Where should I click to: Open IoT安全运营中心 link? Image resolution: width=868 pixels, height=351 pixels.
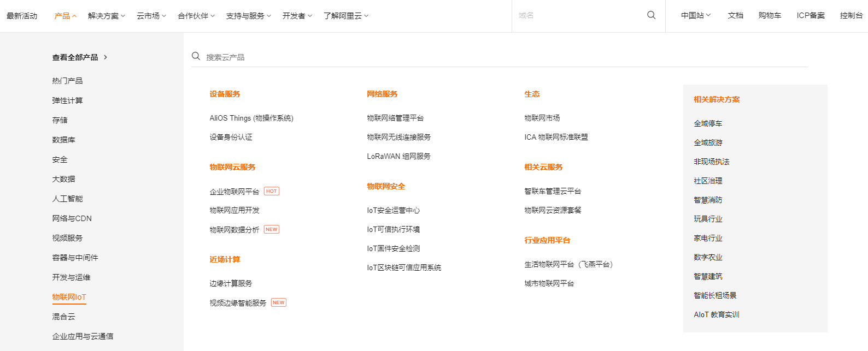(x=394, y=210)
